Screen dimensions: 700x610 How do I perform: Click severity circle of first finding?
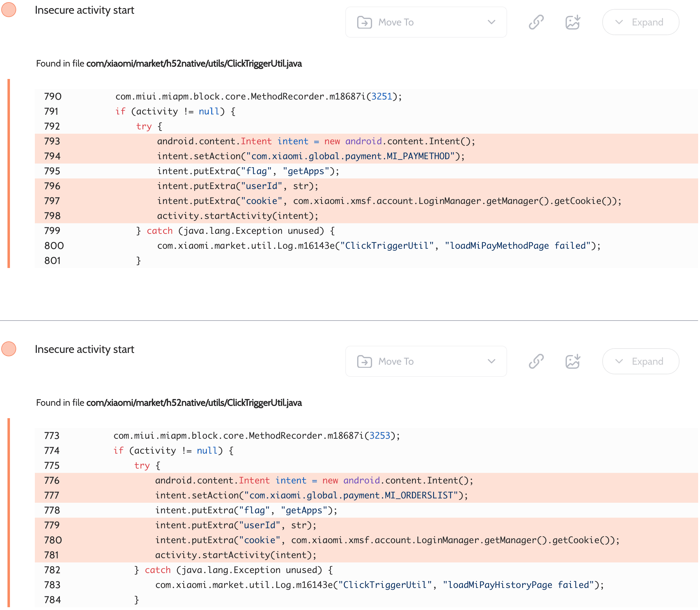(9, 10)
